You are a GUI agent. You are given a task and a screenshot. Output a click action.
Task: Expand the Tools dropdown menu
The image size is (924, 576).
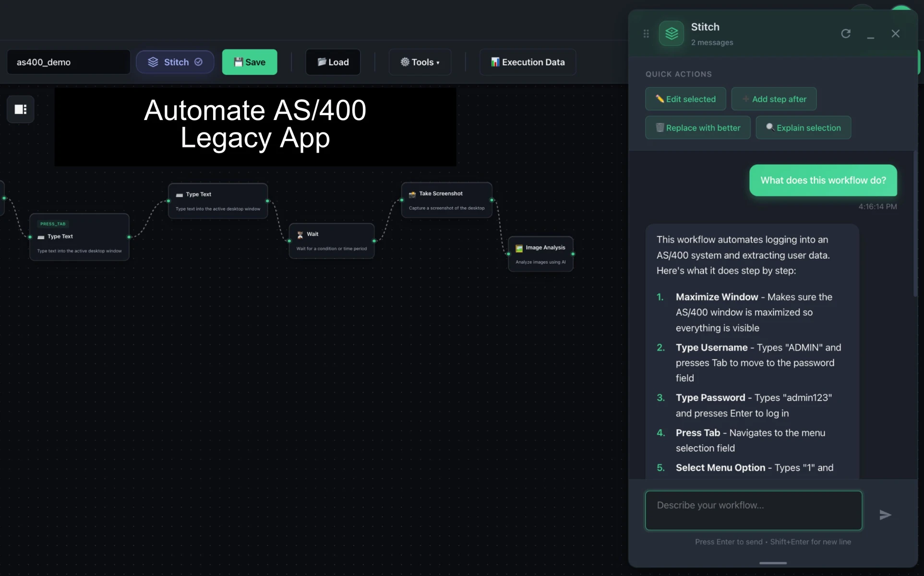420,62
